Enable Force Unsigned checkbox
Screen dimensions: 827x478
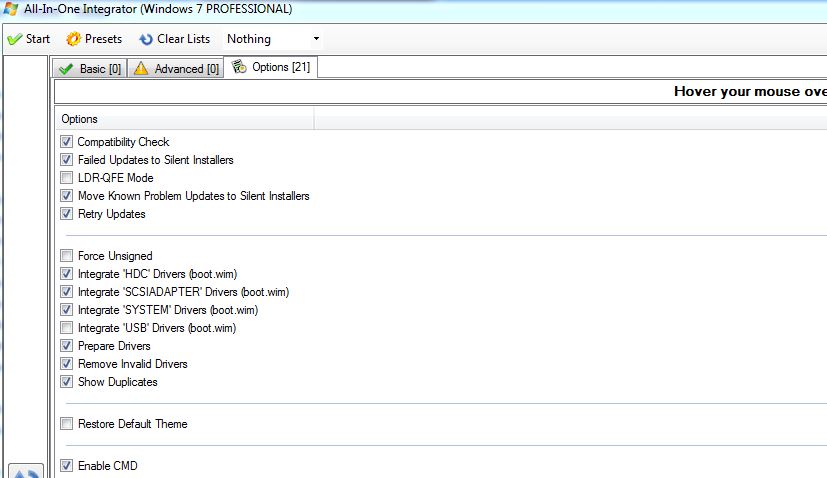(66, 256)
